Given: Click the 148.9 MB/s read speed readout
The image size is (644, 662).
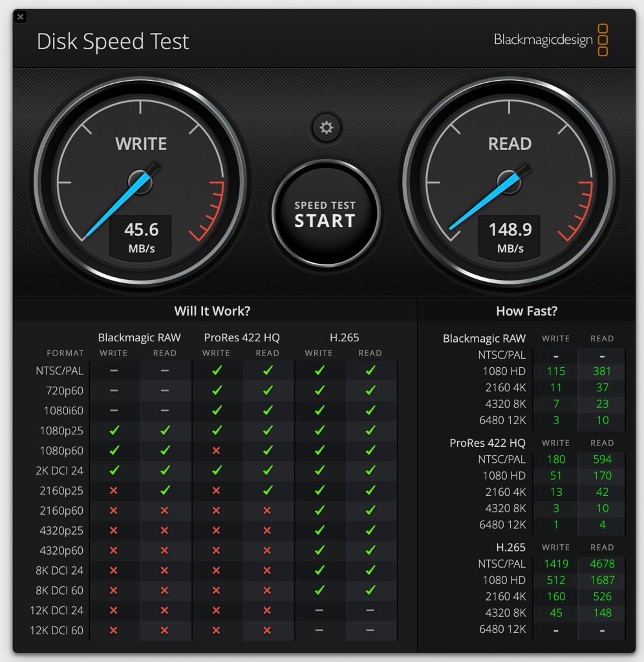Looking at the screenshot, I should click(510, 237).
